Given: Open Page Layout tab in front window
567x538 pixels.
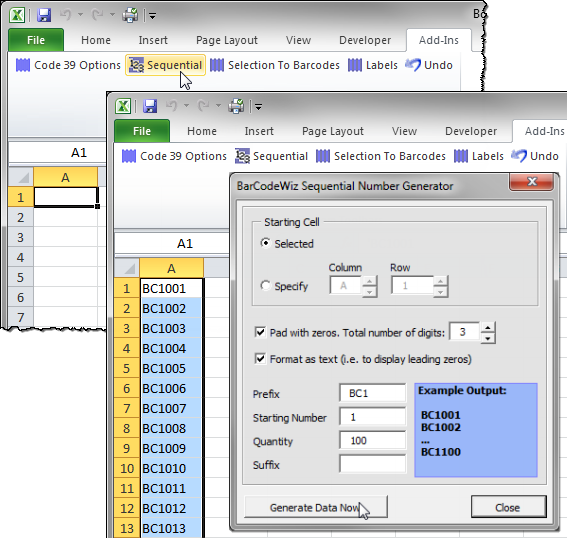Looking at the screenshot, I should click(333, 131).
